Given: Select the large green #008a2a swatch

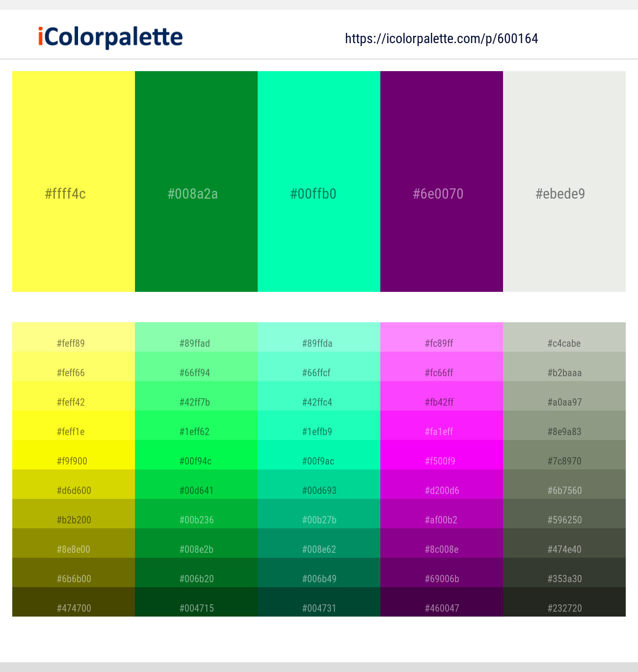Looking at the screenshot, I should tap(196, 181).
